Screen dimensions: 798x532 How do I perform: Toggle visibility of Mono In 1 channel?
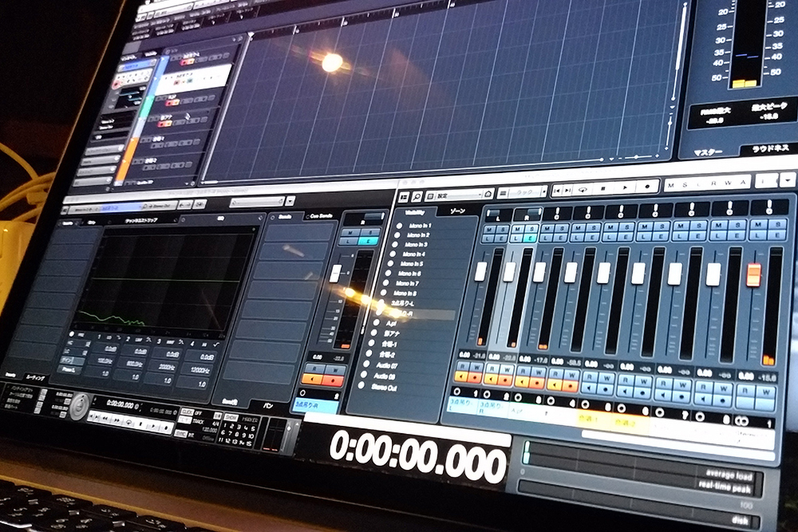click(x=398, y=227)
